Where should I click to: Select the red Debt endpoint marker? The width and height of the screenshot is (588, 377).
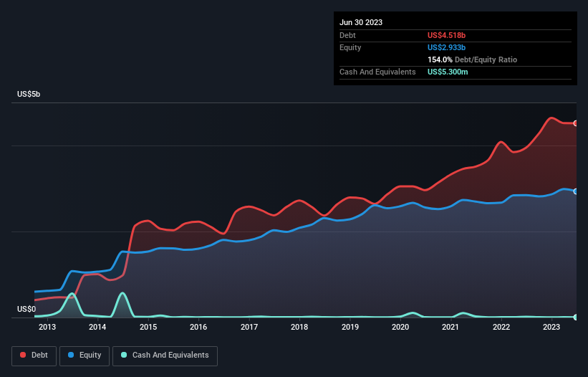pyautogui.click(x=576, y=123)
